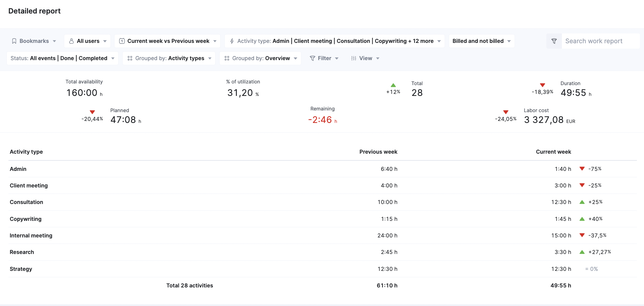This screenshot has height=306, width=644.
Task: Click the = 0% change in Strategy row
Action: [592, 269]
